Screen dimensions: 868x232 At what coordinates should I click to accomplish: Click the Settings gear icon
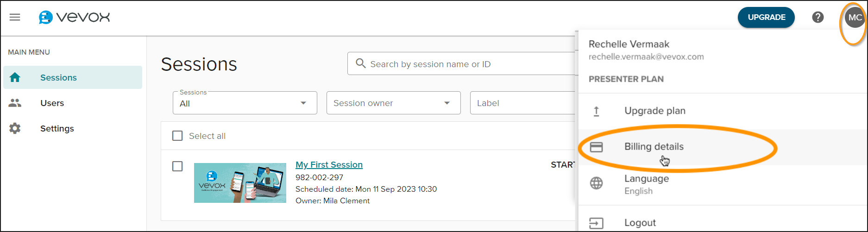(15, 128)
